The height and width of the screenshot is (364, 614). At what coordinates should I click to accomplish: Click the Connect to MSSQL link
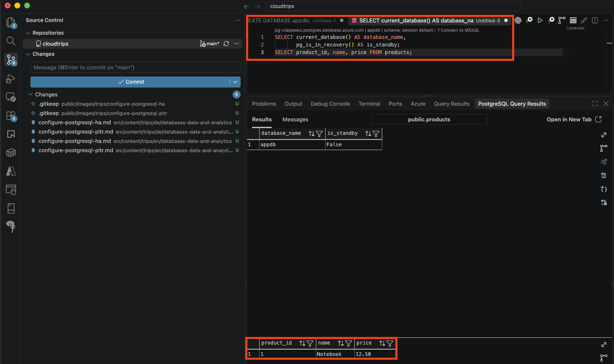[458, 30]
